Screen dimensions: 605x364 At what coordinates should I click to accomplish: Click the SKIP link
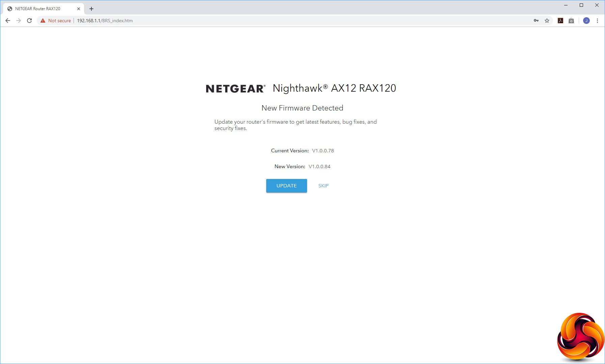pos(323,186)
